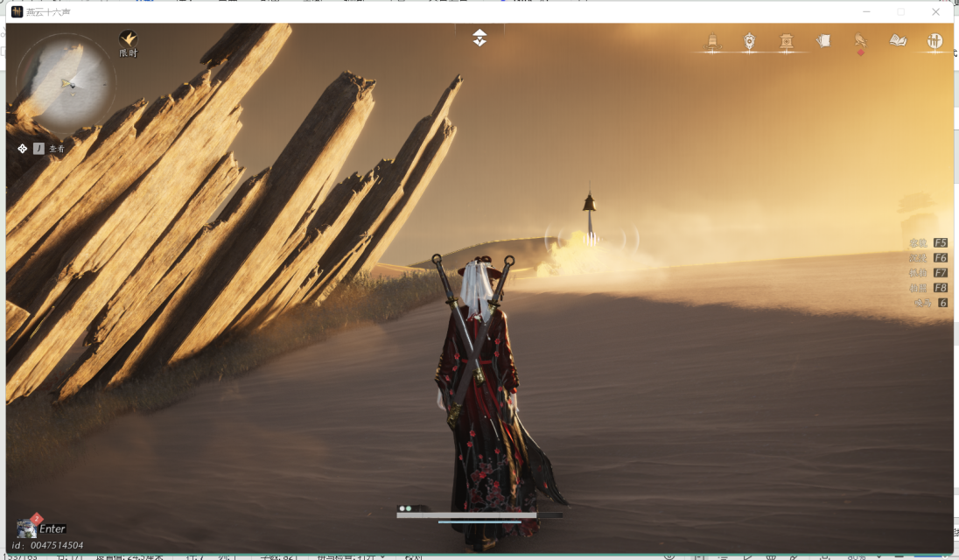Click the bird icon with red marker
Viewport: 959px width, 560px height.
tap(860, 41)
